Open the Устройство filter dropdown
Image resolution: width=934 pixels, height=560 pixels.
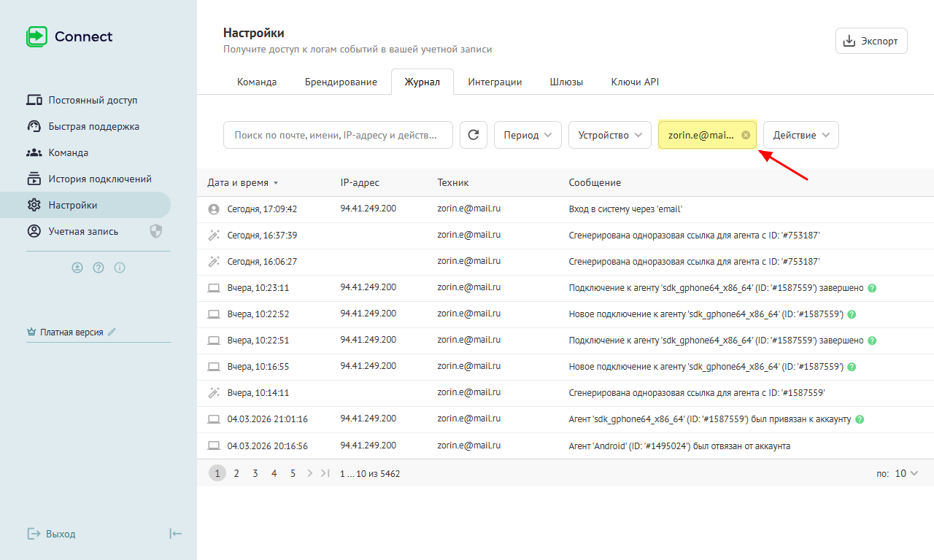click(x=609, y=135)
